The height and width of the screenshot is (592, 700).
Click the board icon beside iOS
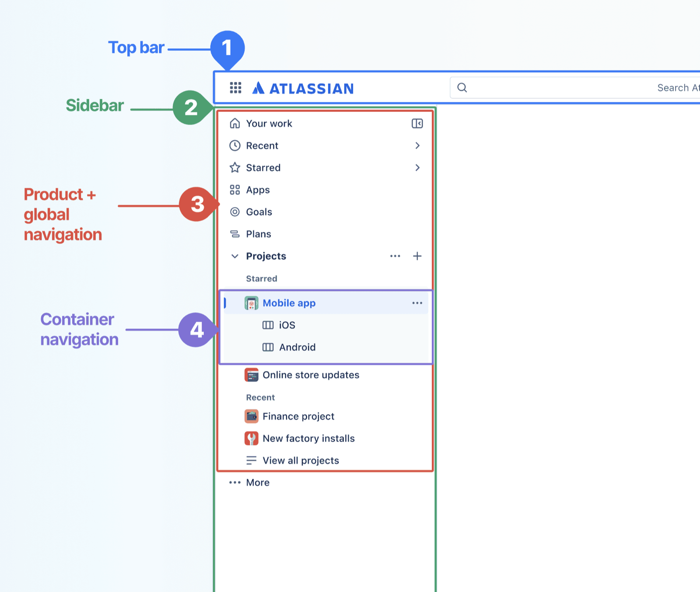click(268, 325)
